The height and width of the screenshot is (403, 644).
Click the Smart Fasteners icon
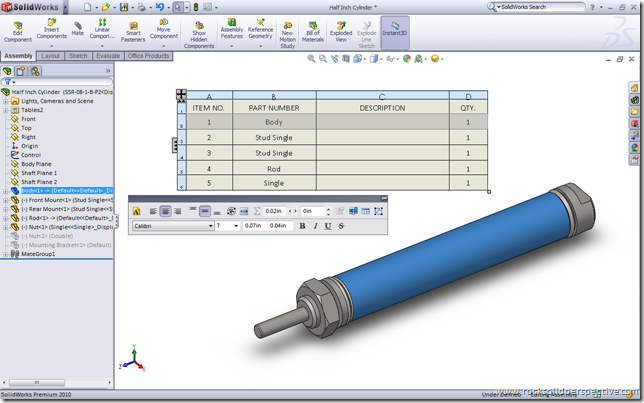pyautogui.click(x=133, y=32)
